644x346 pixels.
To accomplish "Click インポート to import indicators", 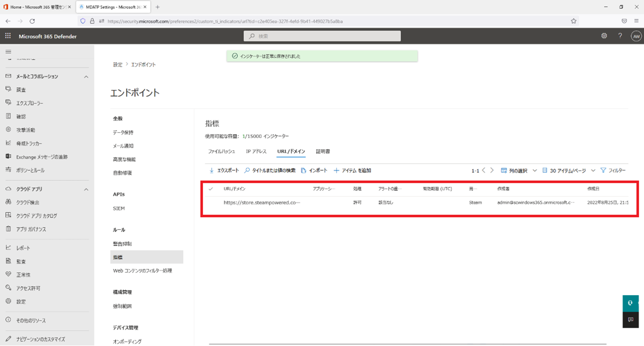I will (314, 171).
